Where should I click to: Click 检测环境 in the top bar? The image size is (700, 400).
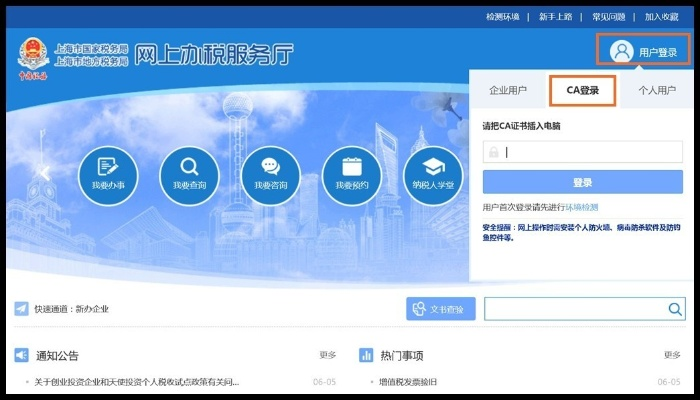coord(502,16)
